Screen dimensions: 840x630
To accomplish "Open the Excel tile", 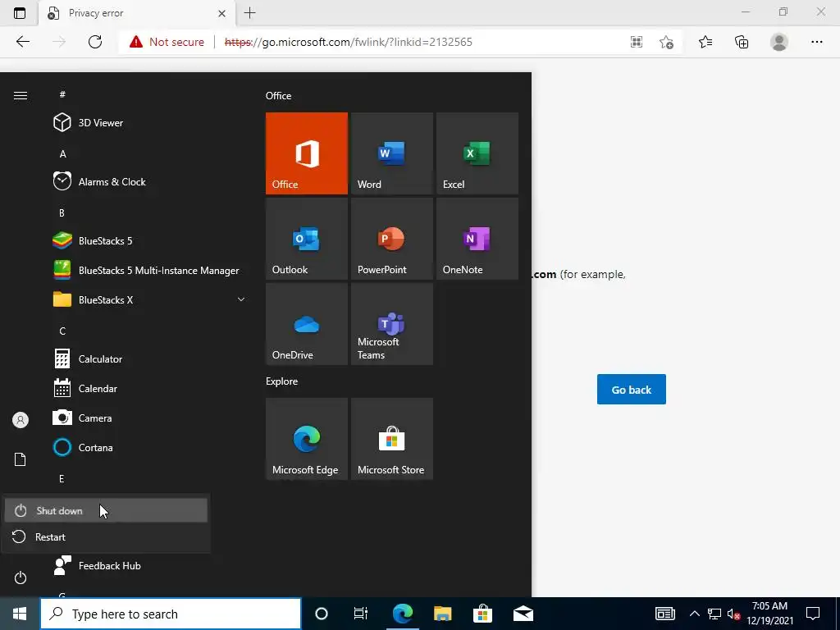I will pyautogui.click(x=477, y=153).
